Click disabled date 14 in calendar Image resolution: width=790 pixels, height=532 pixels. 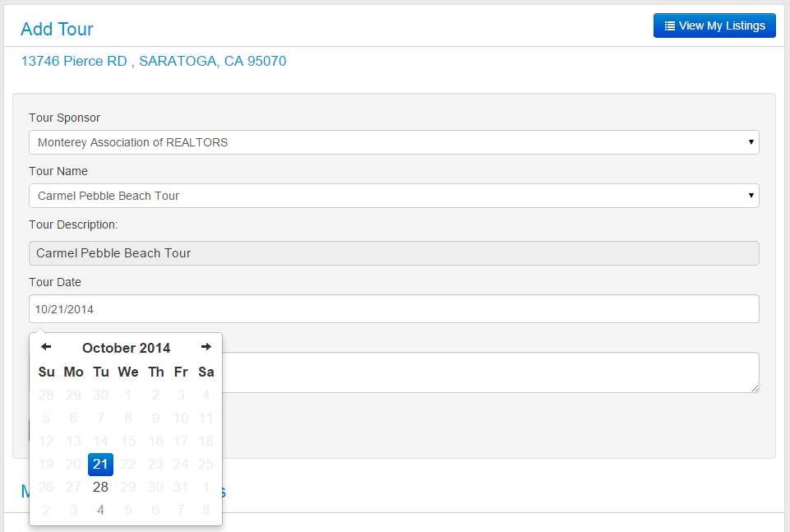[100, 441]
